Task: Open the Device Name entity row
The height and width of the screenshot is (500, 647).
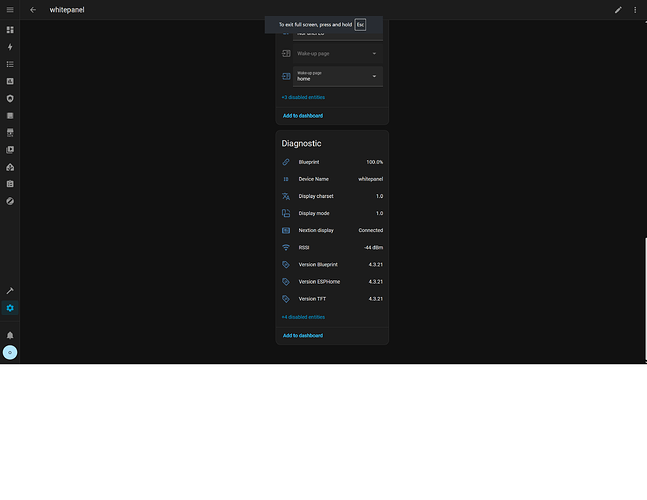Action: click(x=332, y=179)
